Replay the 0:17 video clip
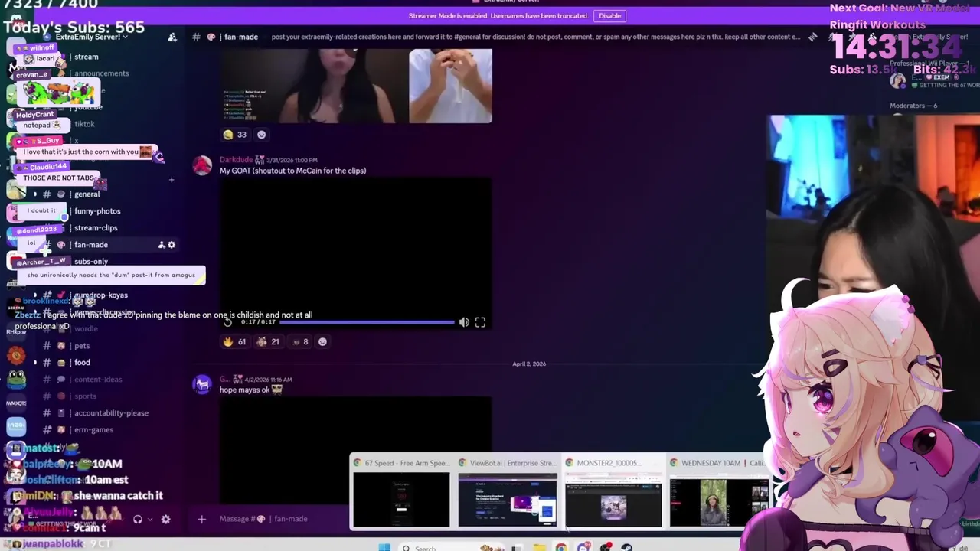The height and width of the screenshot is (551, 980). (x=228, y=322)
